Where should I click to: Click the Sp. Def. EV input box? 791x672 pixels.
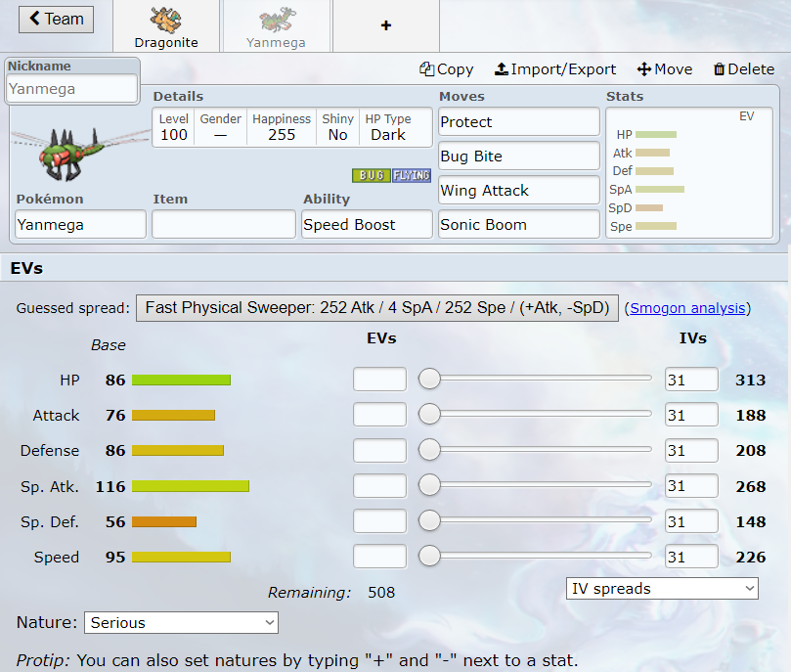[x=380, y=521]
